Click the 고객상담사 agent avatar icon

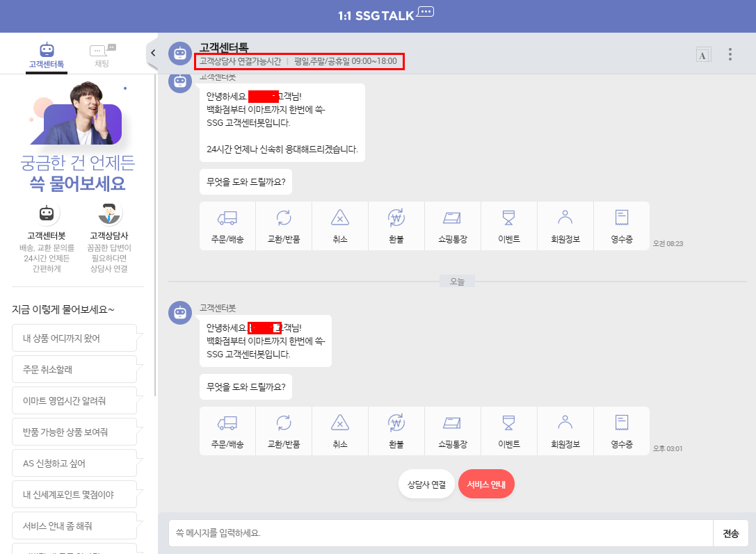pos(109,213)
